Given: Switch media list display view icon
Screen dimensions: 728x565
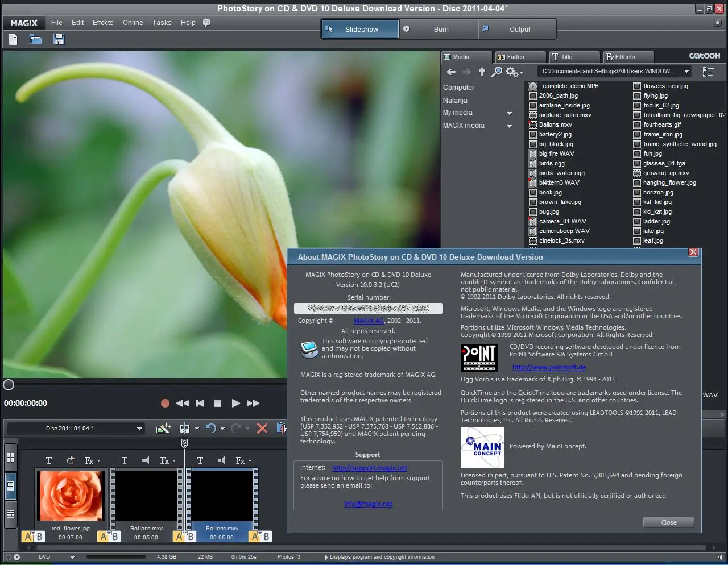Looking at the screenshot, I should 708,72.
